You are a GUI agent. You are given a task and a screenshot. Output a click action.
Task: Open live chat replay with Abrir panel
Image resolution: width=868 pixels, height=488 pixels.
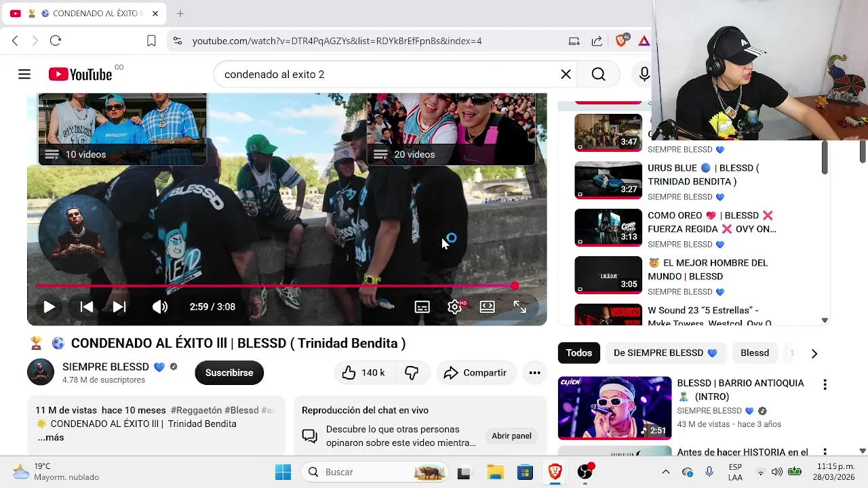511,436
